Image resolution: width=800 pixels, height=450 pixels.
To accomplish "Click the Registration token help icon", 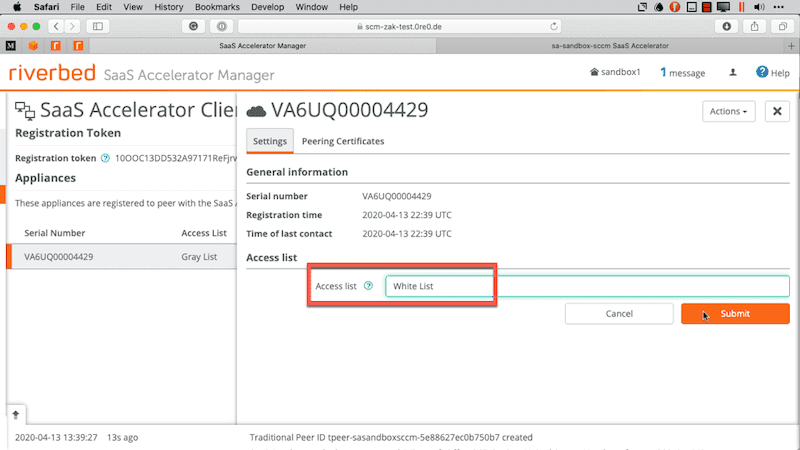I will (x=105, y=158).
